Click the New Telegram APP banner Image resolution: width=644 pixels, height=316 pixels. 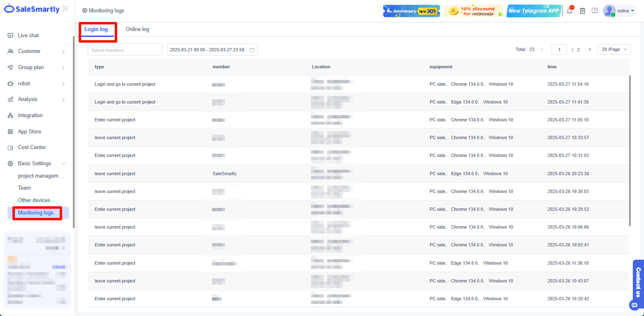533,11
